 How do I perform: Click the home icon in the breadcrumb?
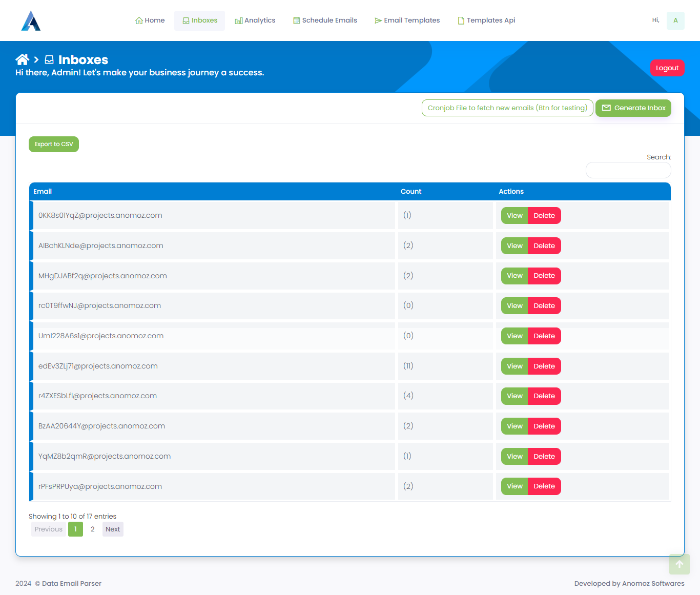[x=22, y=59]
